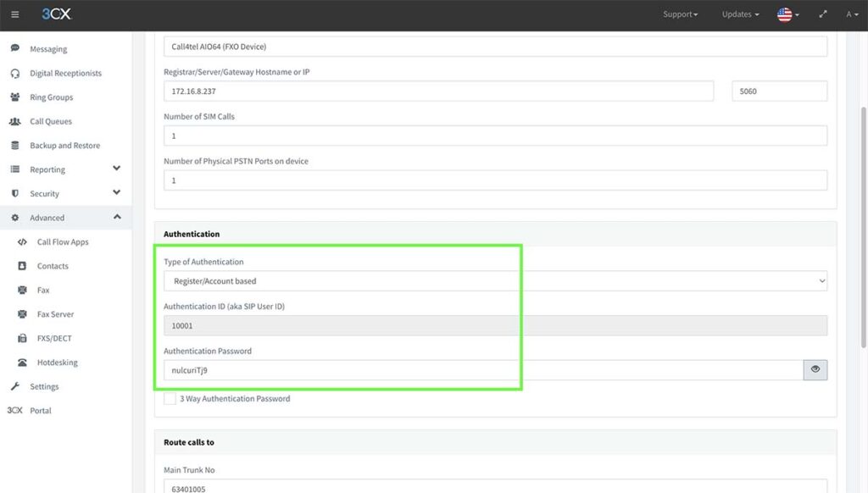Go to the 3CX Portal link
The height and width of the screenshot is (493, 868).
click(x=41, y=410)
